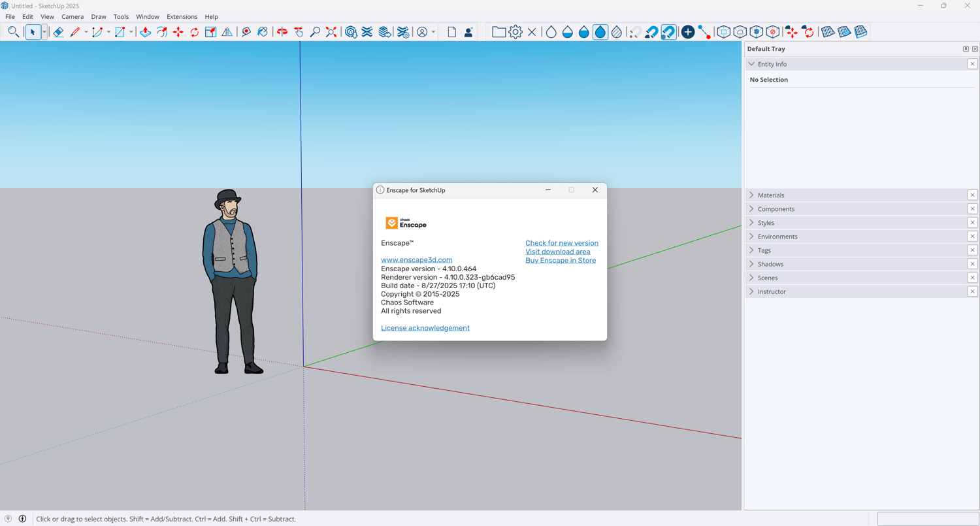Viewport: 980px width, 526px height.
Task: Expand the Materials panel
Action: [751, 195]
